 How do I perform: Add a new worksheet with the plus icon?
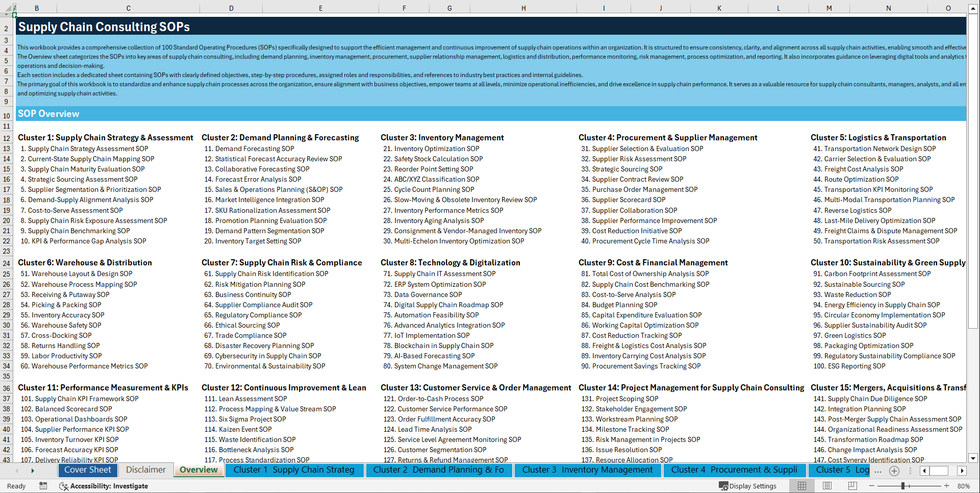click(x=894, y=471)
